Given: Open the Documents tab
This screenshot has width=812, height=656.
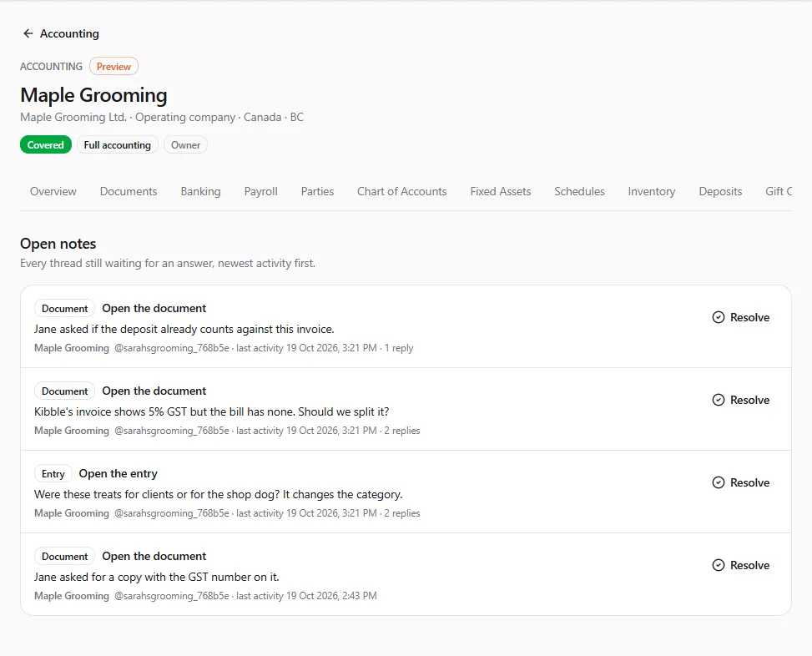Looking at the screenshot, I should click(x=129, y=192).
